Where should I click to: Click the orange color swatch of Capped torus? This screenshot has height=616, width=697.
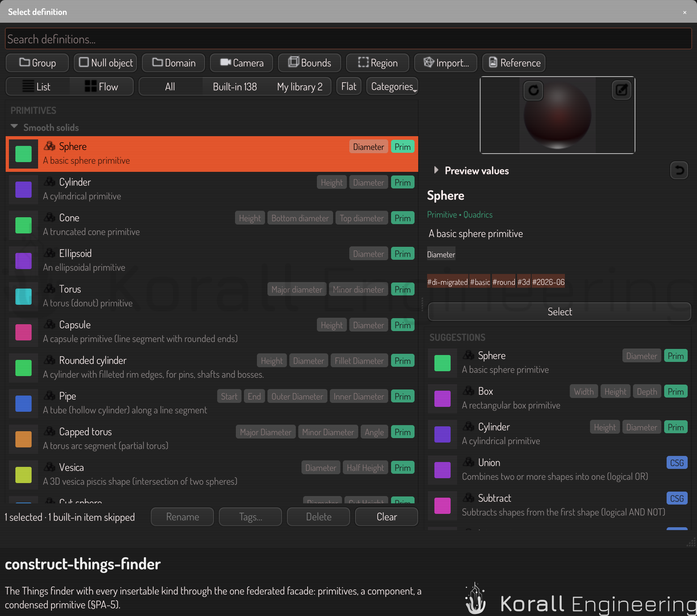(24, 439)
